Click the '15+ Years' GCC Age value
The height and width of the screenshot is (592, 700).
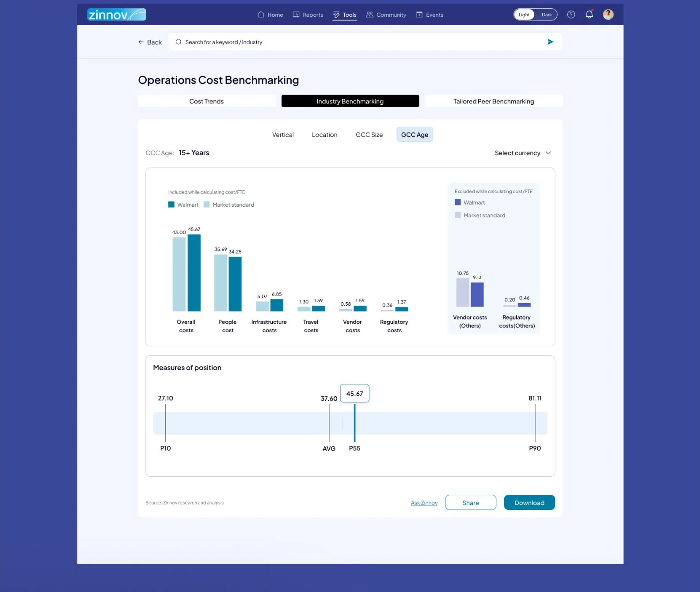tap(194, 153)
